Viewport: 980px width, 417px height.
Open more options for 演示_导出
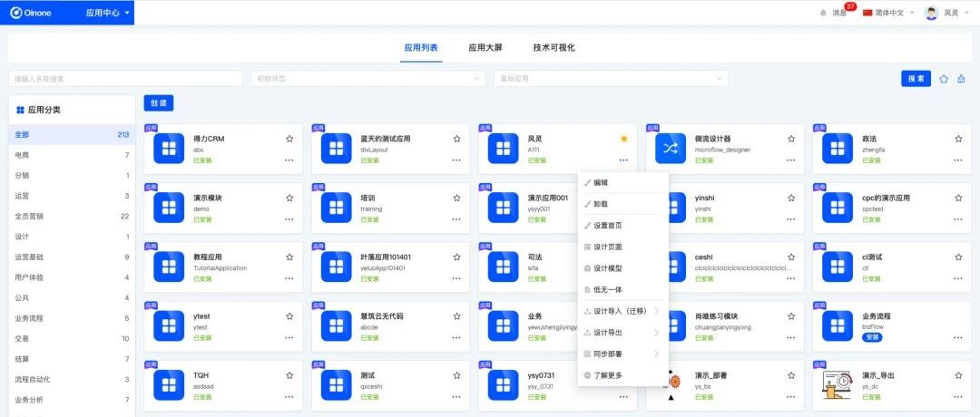(958, 397)
